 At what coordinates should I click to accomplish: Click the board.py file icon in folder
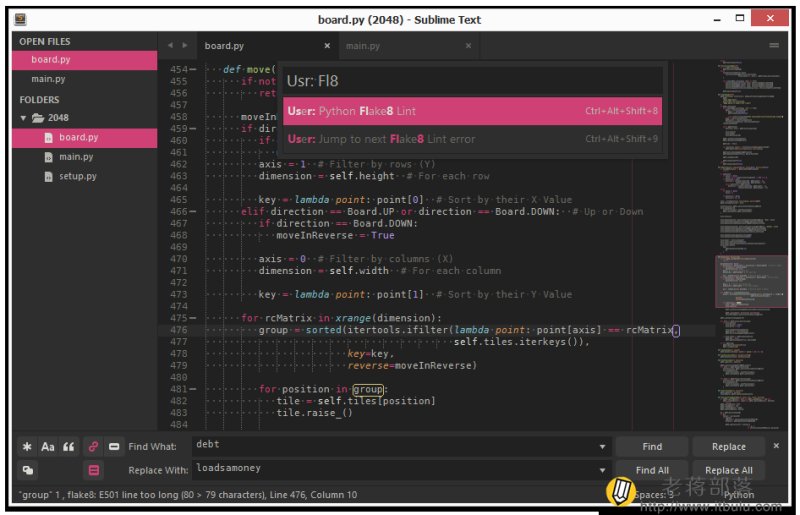(x=48, y=138)
